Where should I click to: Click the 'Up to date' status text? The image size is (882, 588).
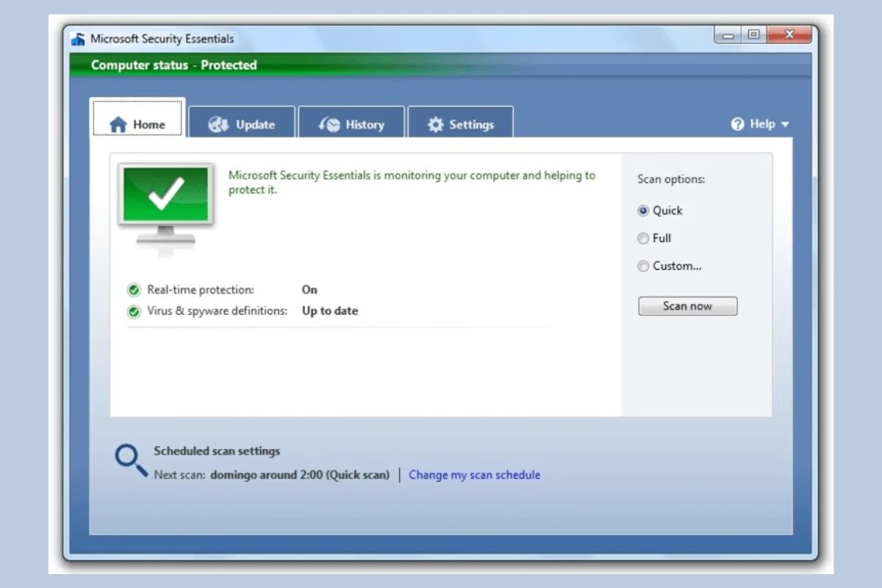coord(330,311)
